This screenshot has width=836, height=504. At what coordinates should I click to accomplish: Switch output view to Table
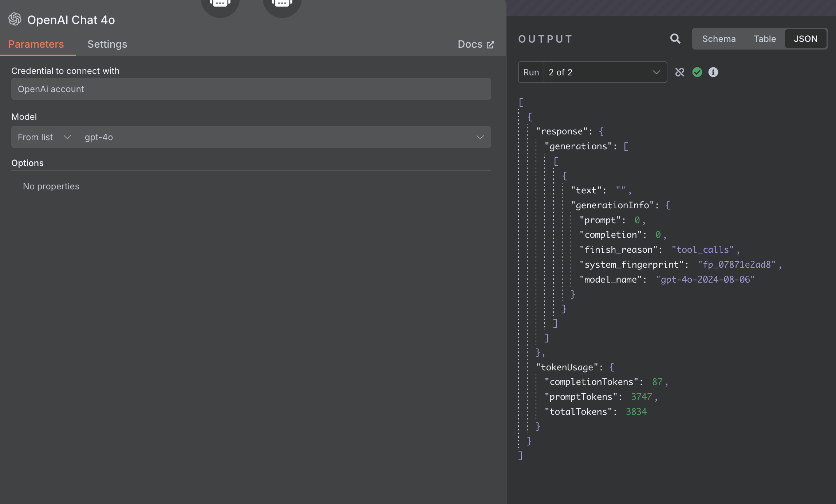765,39
